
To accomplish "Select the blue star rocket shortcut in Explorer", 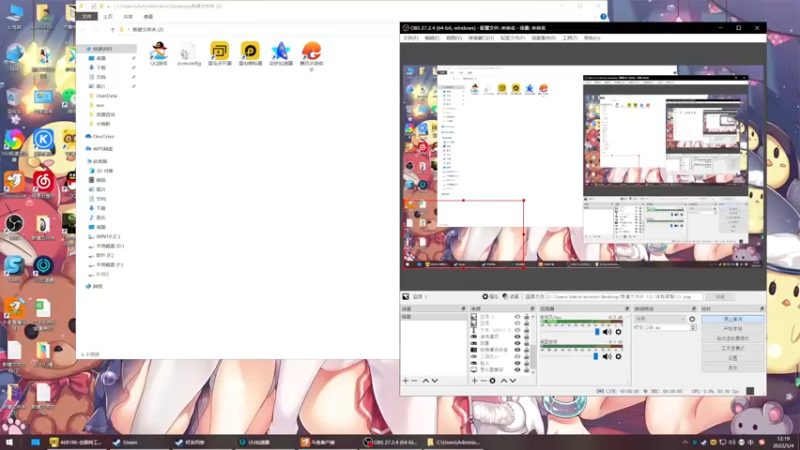I will 281,54.
